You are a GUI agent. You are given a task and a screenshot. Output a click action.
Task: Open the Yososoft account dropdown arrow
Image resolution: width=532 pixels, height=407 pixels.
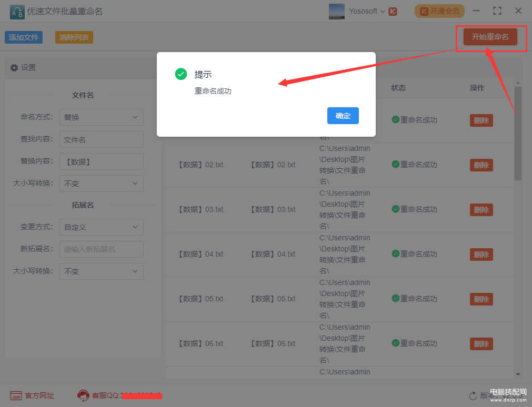(x=383, y=11)
